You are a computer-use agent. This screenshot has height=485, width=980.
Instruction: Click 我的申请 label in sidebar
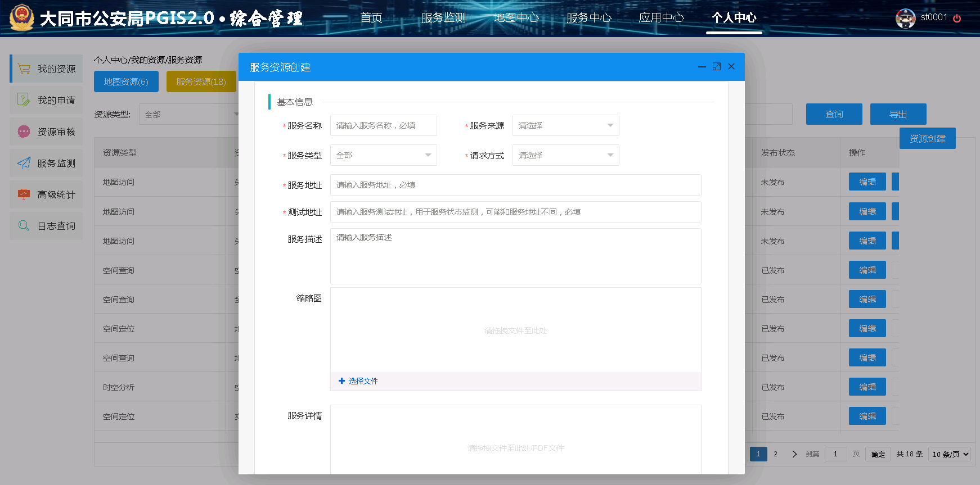(x=56, y=100)
